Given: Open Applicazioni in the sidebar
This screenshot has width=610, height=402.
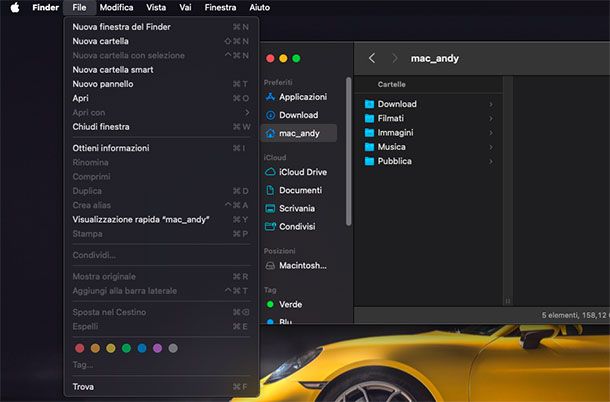Looking at the screenshot, I should [299, 97].
